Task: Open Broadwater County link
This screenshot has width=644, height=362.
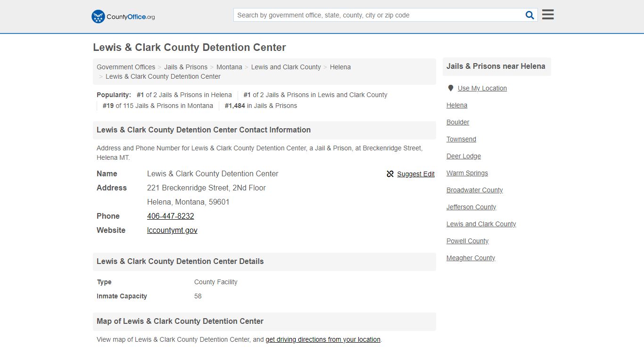Action: [x=475, y=190]
